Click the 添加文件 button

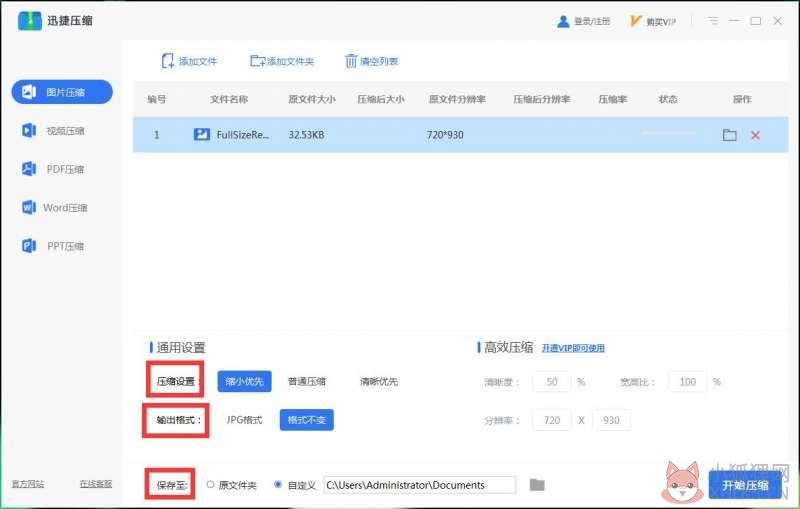point(189,61)
